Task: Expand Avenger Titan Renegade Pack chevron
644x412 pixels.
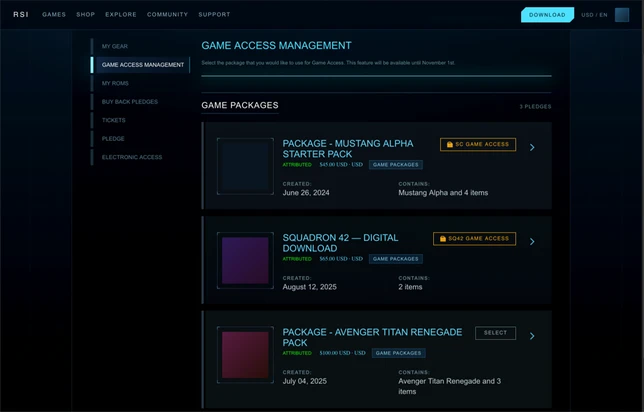Action: [x=532, y=336]
